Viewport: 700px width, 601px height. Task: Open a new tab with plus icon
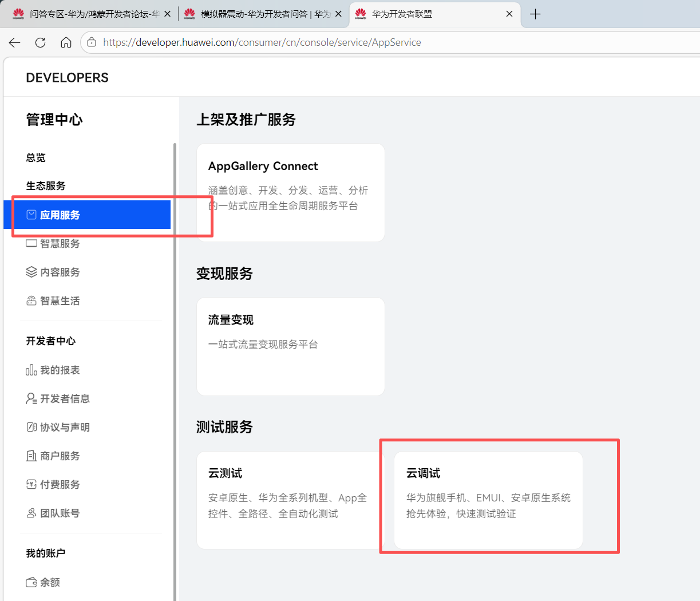click(535, 14)
